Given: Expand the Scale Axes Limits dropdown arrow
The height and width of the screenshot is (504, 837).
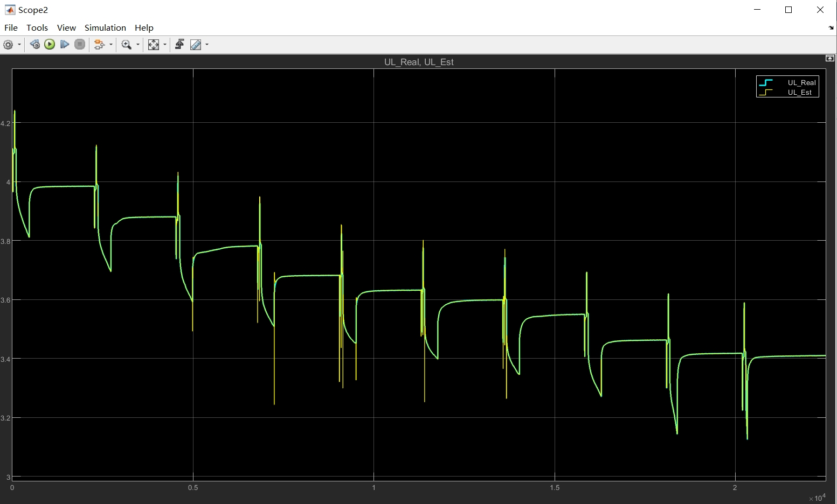Looking at the screenshot, I should (x=165, y=45).
